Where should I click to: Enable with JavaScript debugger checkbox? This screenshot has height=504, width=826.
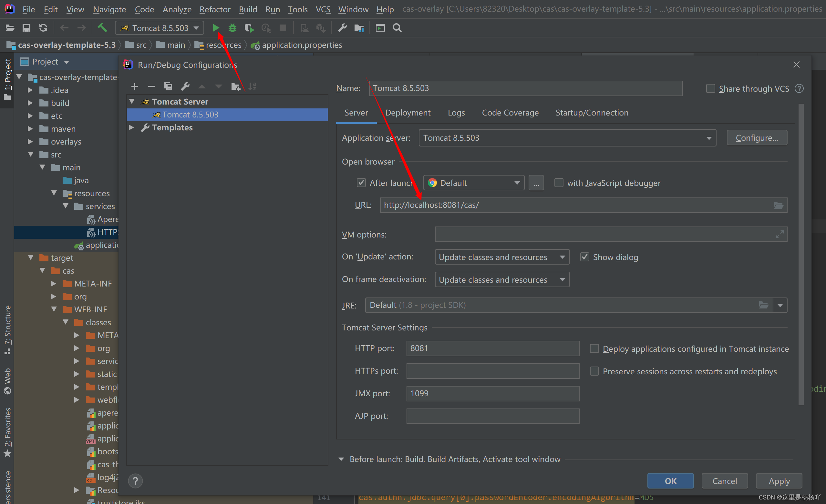pos(559,183)
